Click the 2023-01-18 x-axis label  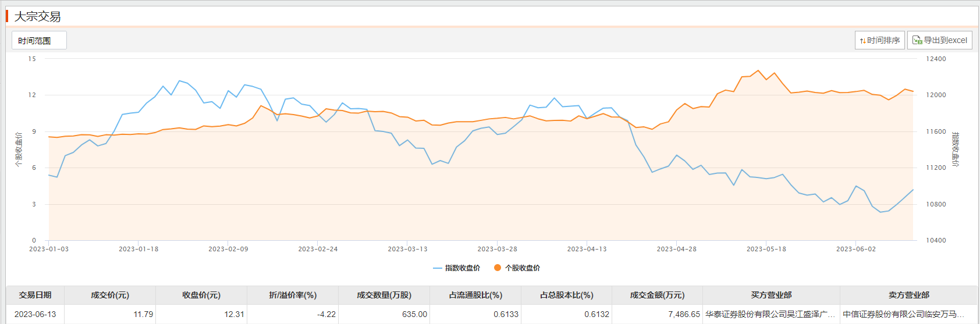pyautogui.click(x=139, y=249)
